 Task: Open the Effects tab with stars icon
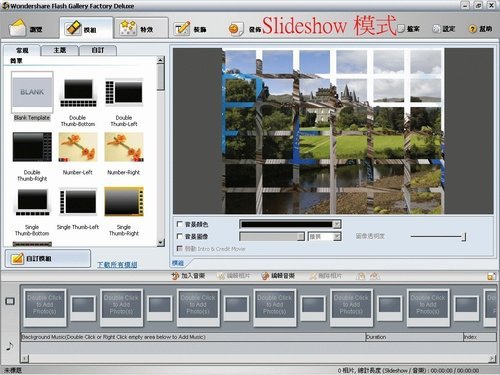pyautogui.click(x=141, y=28)
